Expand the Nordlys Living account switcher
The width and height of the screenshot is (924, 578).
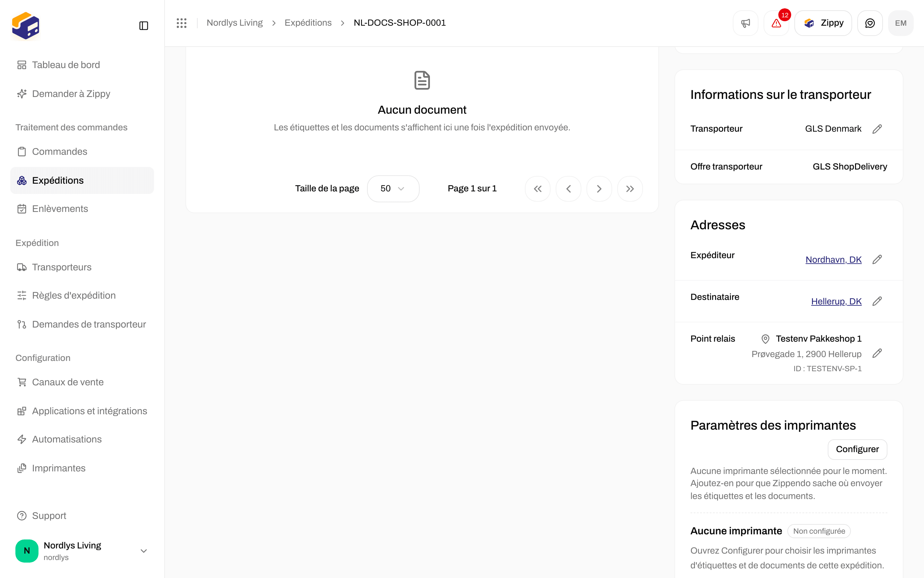point(82,550)
